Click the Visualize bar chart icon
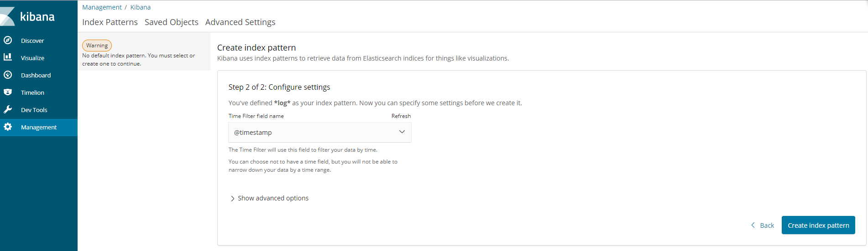 (8, 57)
